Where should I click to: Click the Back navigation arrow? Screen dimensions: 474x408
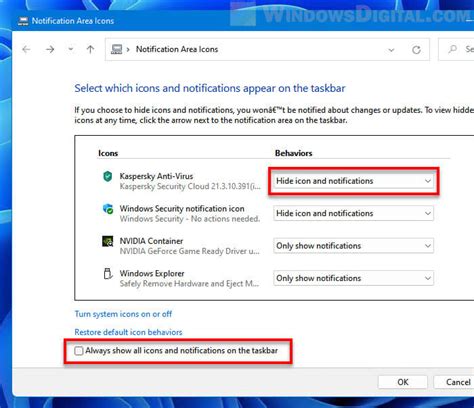pos(26,50)
